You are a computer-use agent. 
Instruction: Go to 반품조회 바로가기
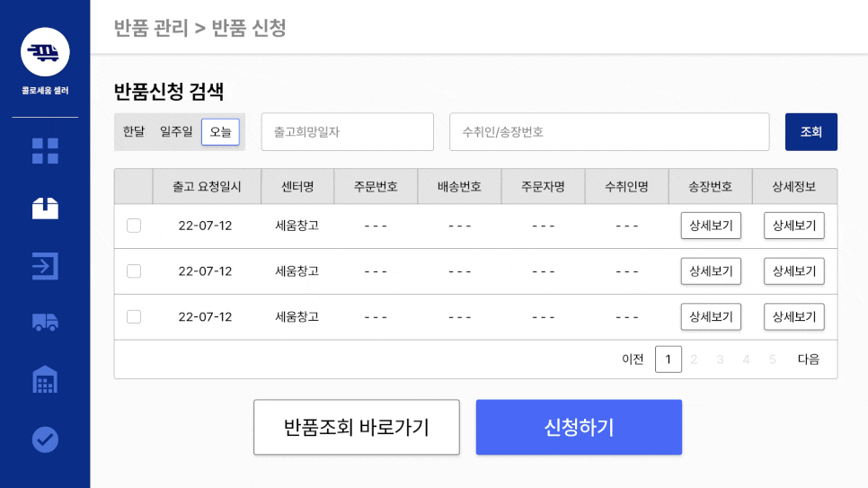357,427
